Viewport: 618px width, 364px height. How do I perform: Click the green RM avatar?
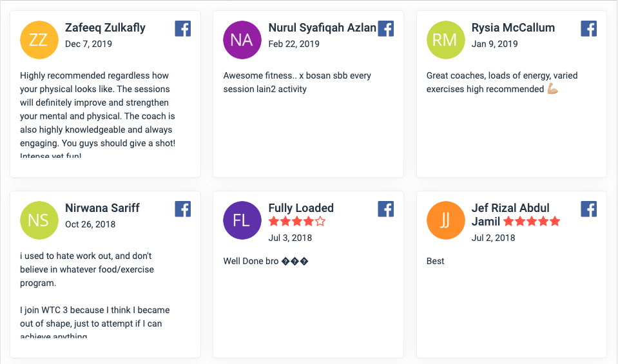point(445,39)
